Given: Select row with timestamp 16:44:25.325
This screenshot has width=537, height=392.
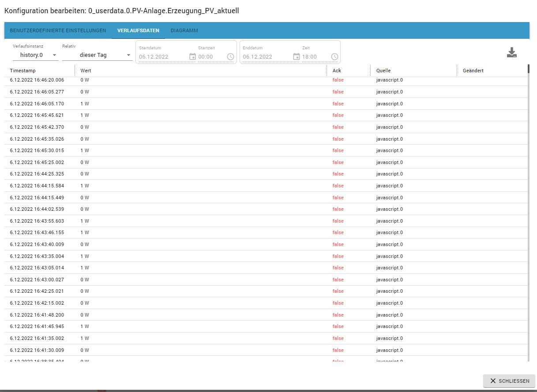Looking at the screenshot, I should coord(266,174).
